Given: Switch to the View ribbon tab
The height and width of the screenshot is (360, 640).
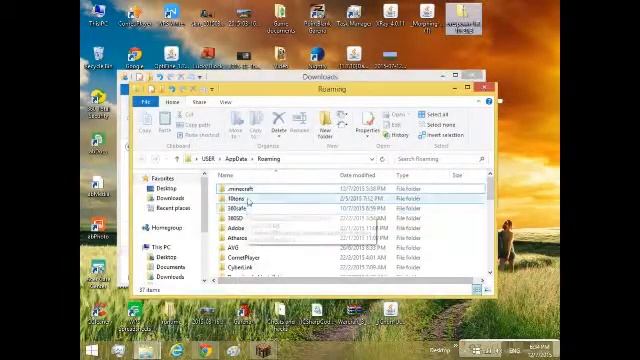Looking at the screenshot, I should [225, 102].
